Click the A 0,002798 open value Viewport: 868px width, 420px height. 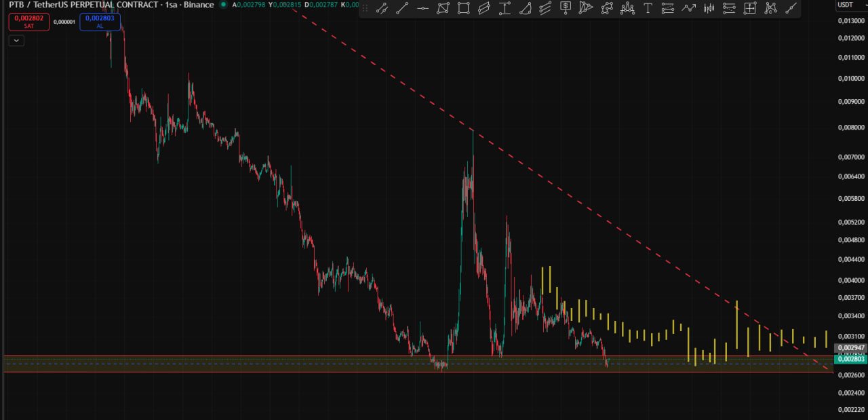point(248,5)
